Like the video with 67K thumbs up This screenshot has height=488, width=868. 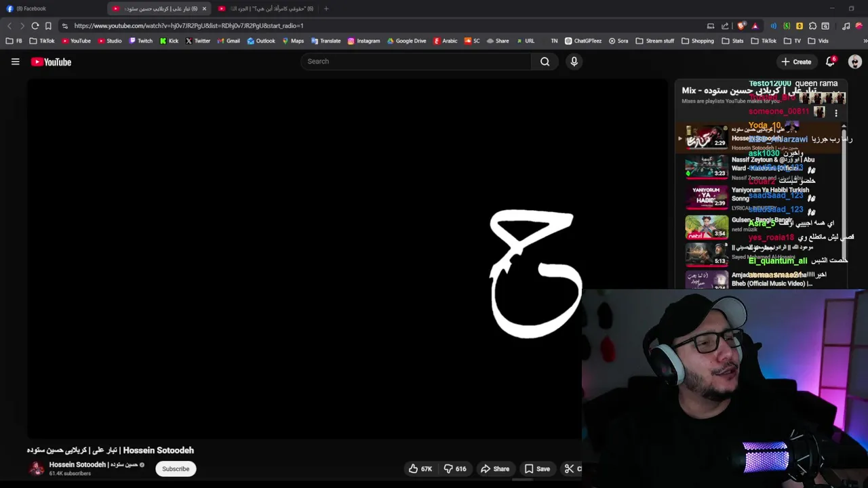[x=420, y=468]
